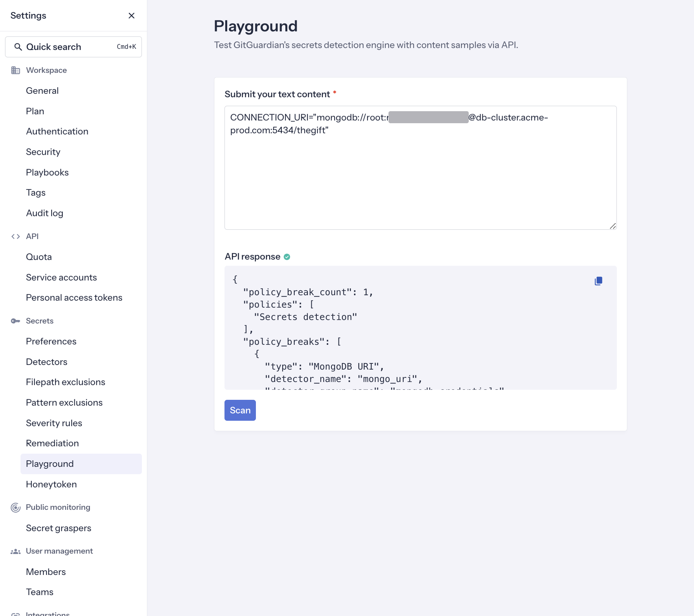Open the Teams page
The height and width of the screenshot is (616, 694).
pos(40,592)
